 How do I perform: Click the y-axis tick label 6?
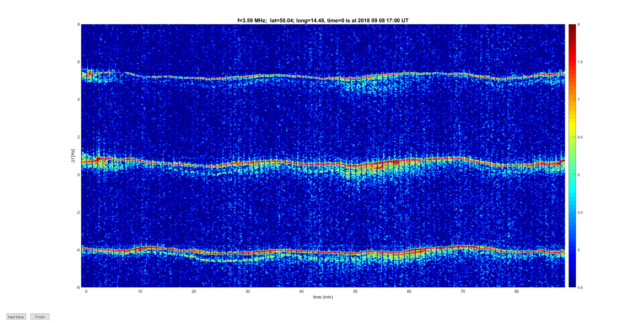(x=79, y=62)
